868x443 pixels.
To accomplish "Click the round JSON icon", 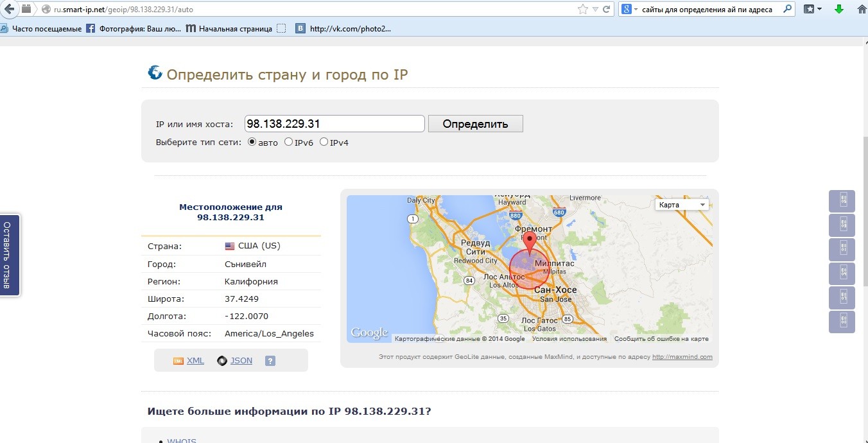I will click(x=222, y=361).
